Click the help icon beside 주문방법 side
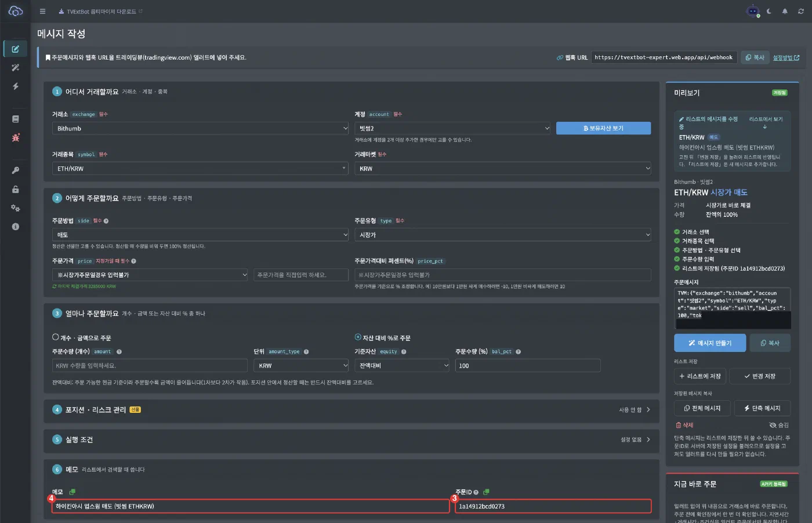This screenshot has height=523, width=812. click(x=106, y=221)
